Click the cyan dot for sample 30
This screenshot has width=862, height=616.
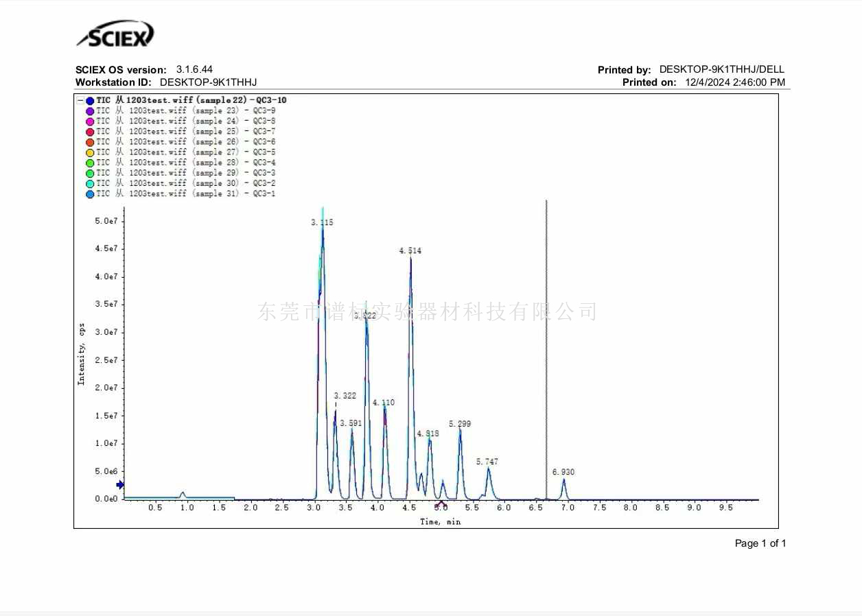[x=90, y=184]
